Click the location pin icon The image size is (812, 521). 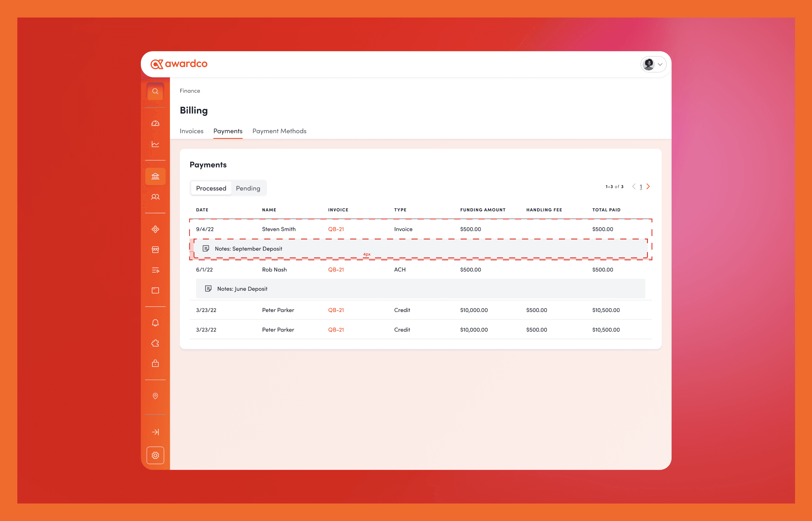tap(155, 396)
